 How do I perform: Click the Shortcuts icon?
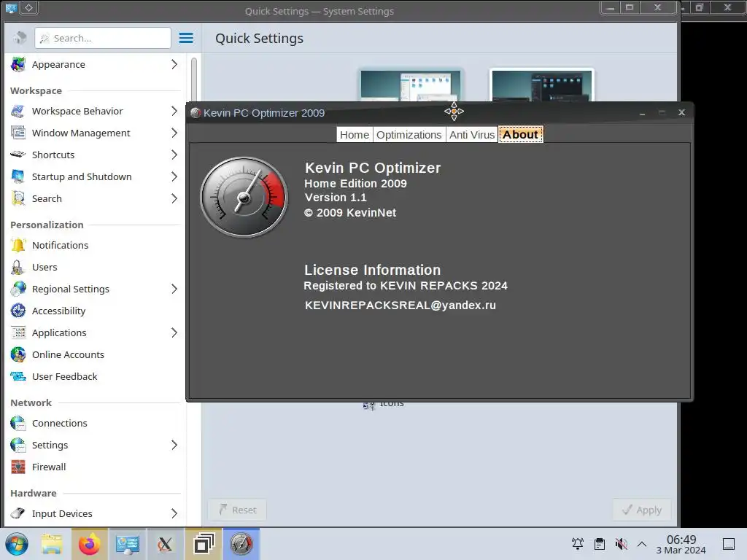coord(18,155)
